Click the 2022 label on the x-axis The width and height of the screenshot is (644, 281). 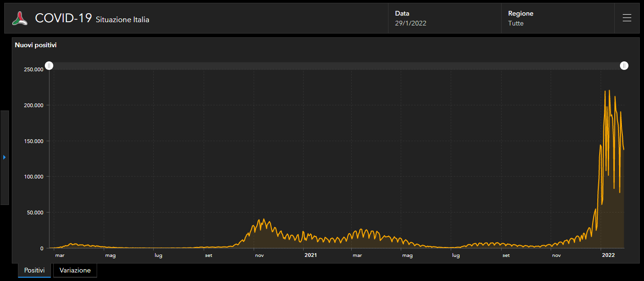click(608, 255)
